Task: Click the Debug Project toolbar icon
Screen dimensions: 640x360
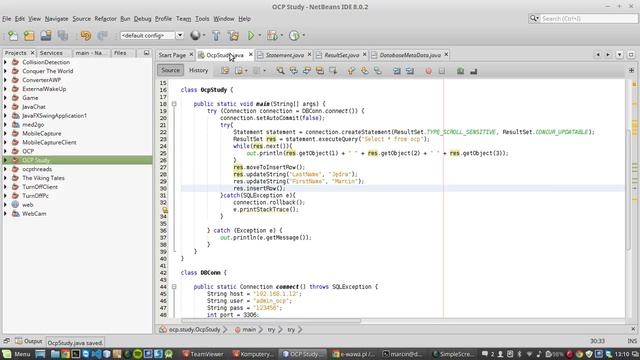Action: coord(272,36)
